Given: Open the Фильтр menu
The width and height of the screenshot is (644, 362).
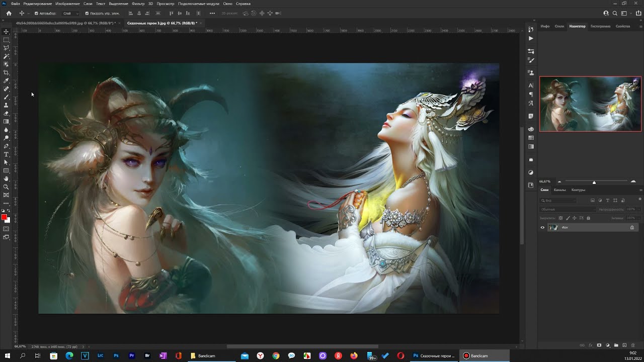Looking at the screenshot, I should point(138,4).
